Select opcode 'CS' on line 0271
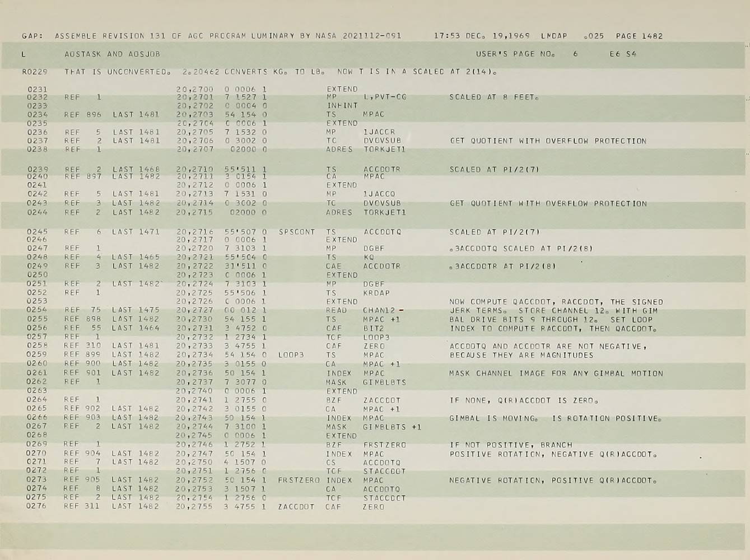The height and width of the screenshot is (560, 750). [330, 463]
